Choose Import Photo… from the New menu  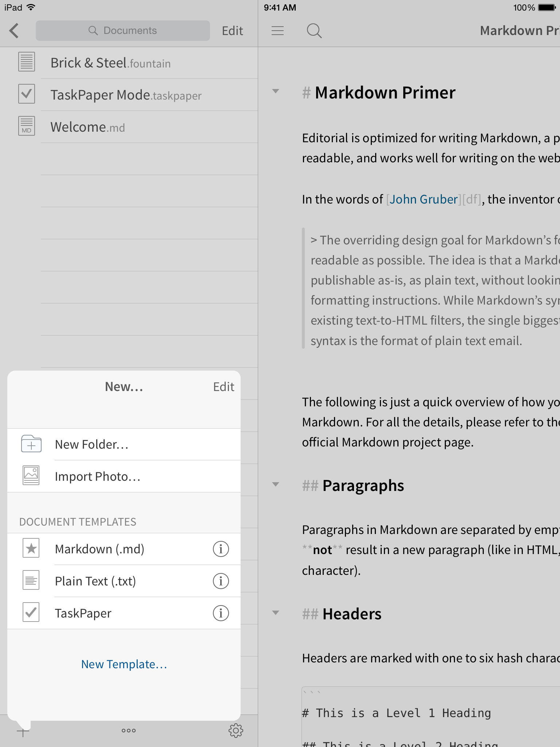point(97,476)
